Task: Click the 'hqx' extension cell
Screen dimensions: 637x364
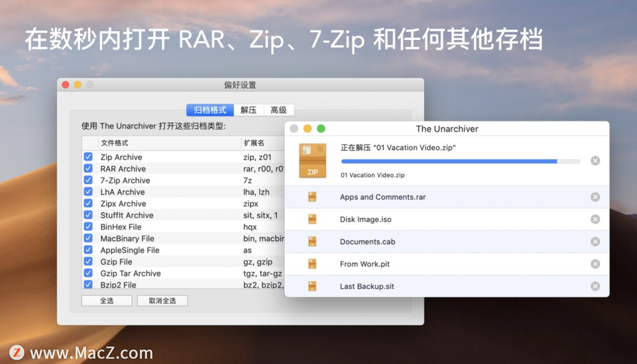Action: click(250, 227)
